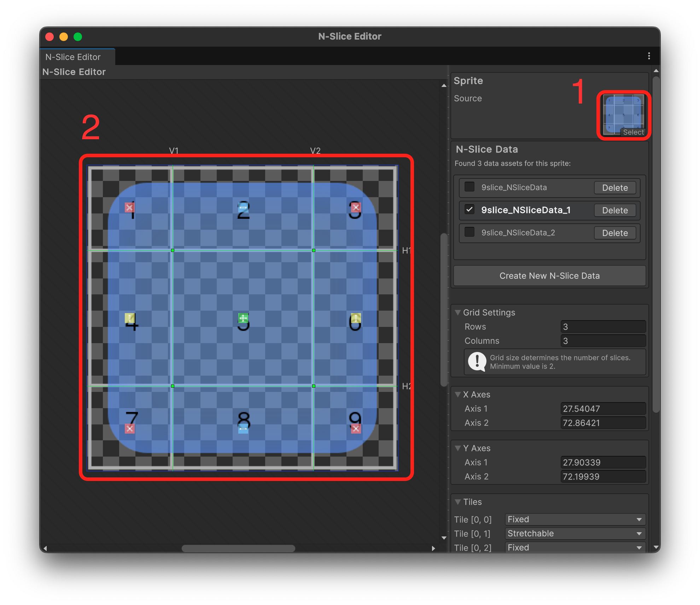Click the canvas scroll-up arrow
700x605 pixels.
(x=444, y=86)
